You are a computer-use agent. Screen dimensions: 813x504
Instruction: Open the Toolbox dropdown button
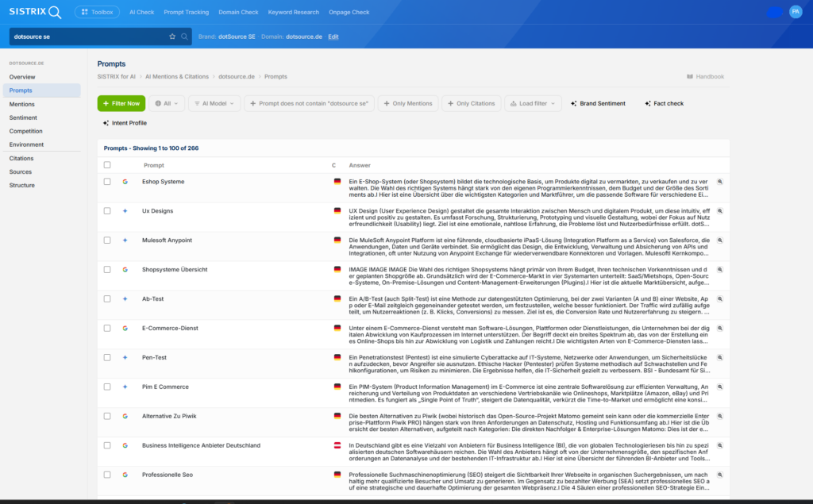(x=97, y=12)
